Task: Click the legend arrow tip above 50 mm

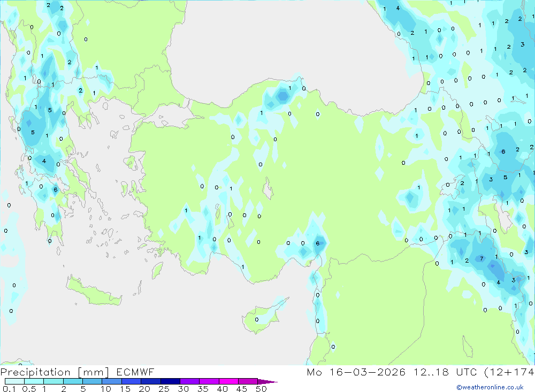Action: pos(267,382)
